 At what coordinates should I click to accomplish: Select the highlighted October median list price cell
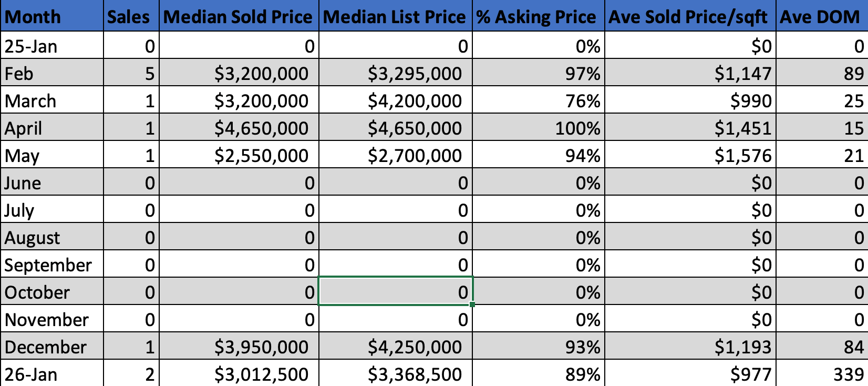click(396, 292)
